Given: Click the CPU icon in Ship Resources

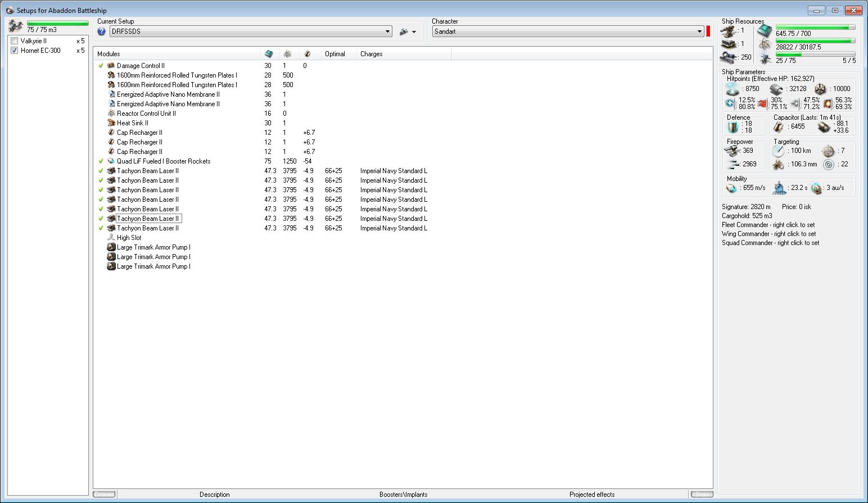Looking at the screenshot, I should pos(765,31).
